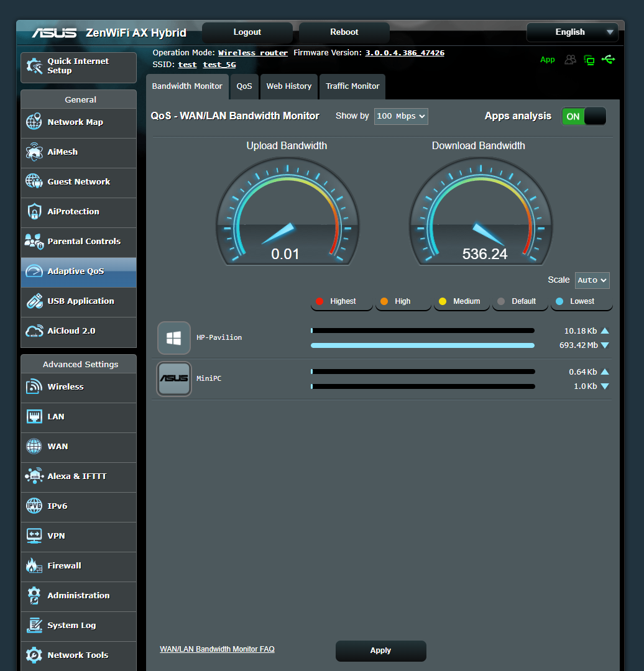Select the Medium priority level
The width and height of the screenshot is (644, 671).
(461, 301)
